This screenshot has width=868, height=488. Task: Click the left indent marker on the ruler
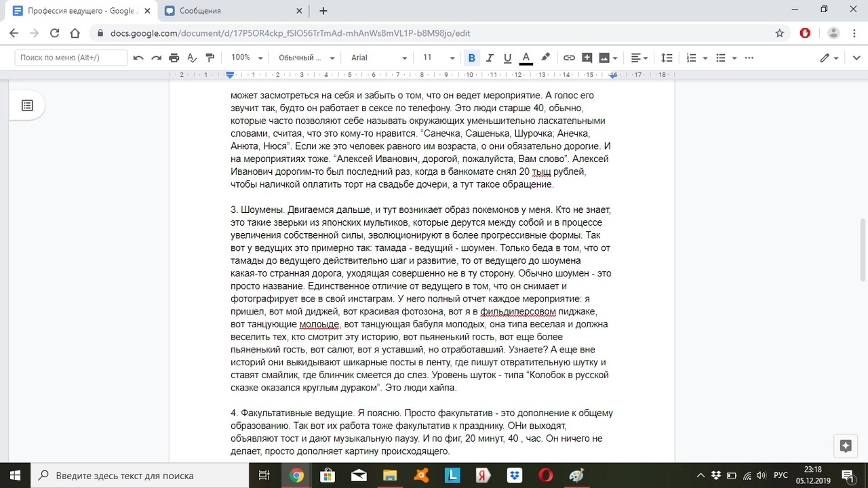(230, 75)
